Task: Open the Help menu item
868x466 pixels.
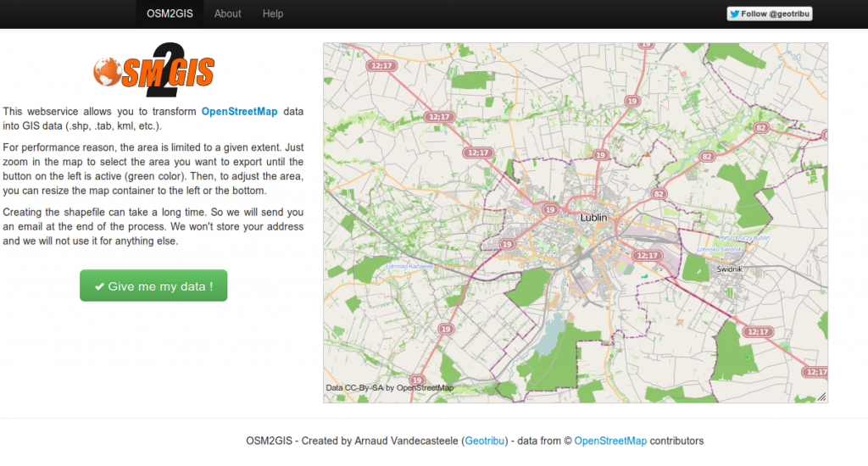Action: [x=273, y=14]
